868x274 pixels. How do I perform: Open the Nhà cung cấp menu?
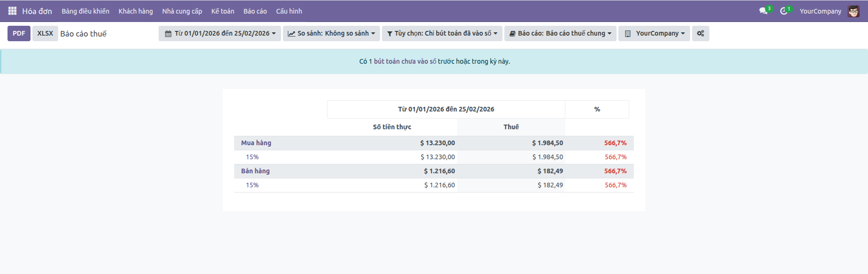(182, 11)
